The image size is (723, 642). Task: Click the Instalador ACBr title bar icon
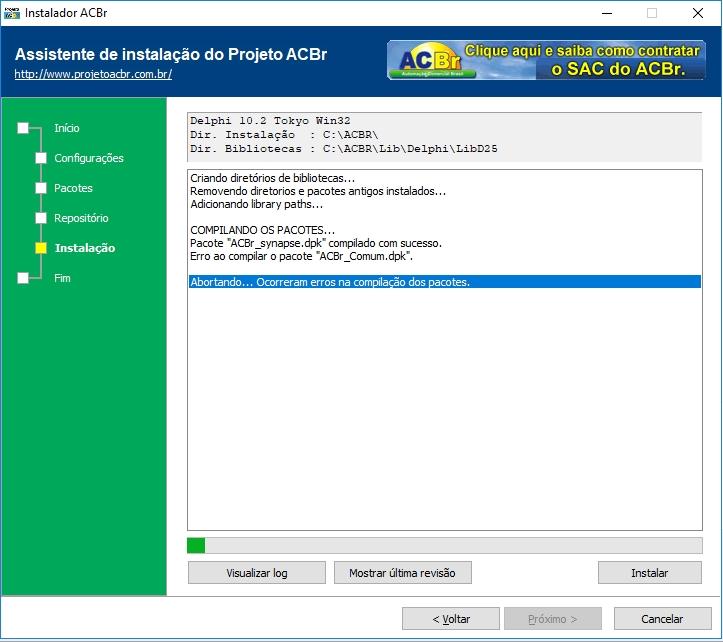12,13
